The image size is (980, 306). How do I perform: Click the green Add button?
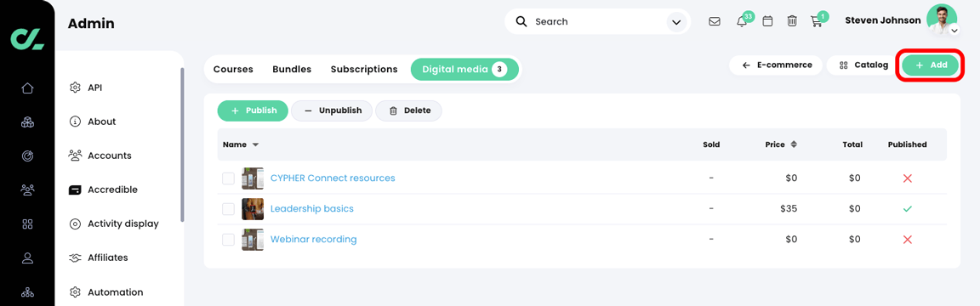pos(931,65)
